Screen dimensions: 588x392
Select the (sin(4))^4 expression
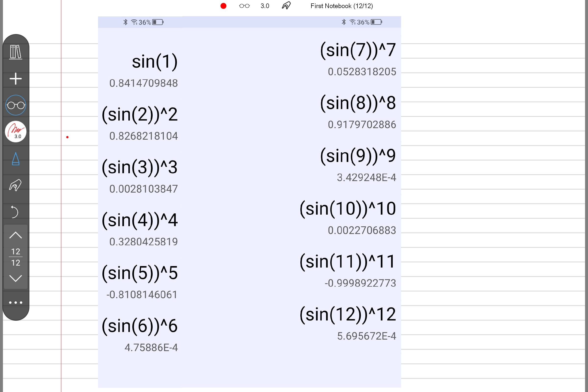click(140, 220)
